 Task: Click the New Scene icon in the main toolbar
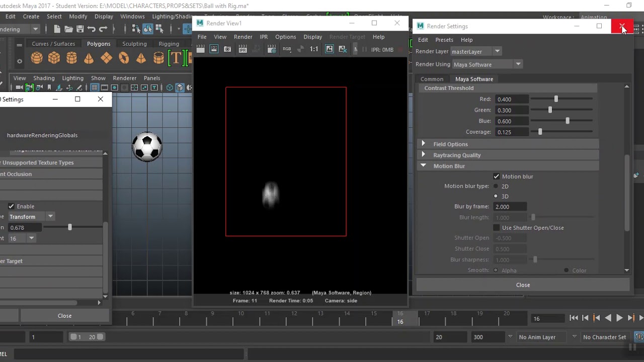(x=57, y=29)
